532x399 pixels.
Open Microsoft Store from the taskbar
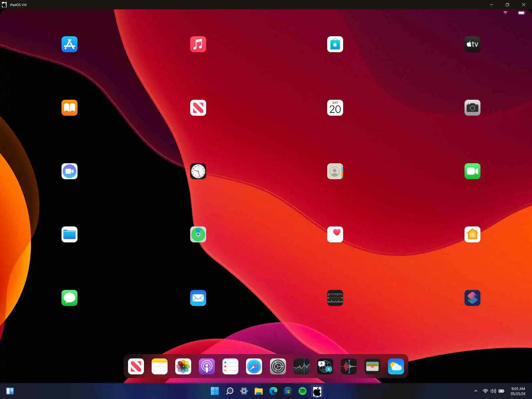coord(288,391)
